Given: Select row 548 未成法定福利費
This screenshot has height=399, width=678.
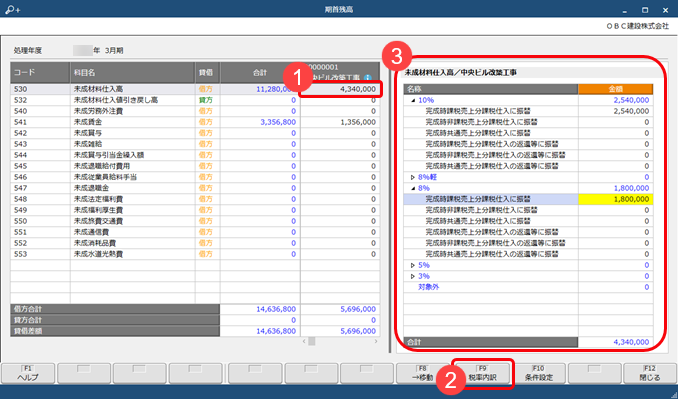Looking at the screenshot, I should point(195,199).
